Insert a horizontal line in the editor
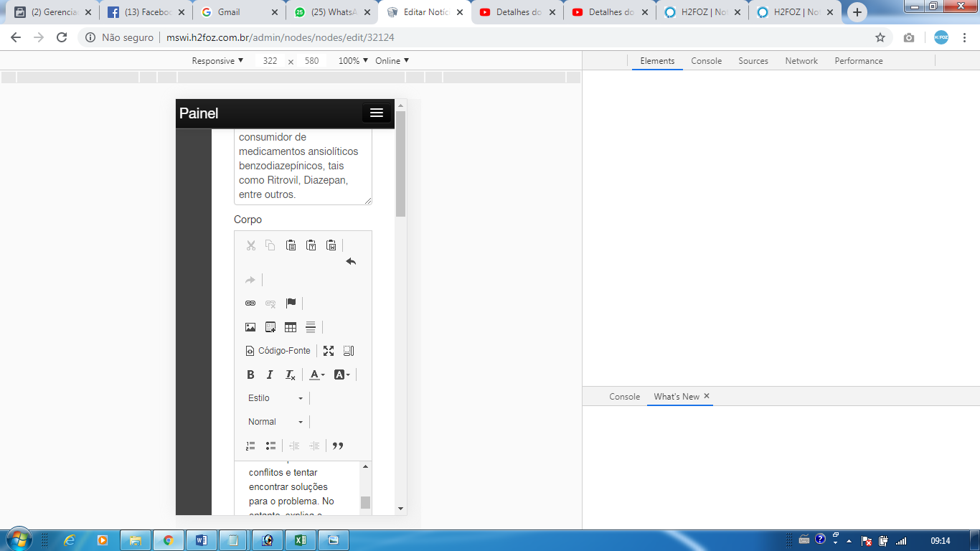 click(x=311, y=327)
